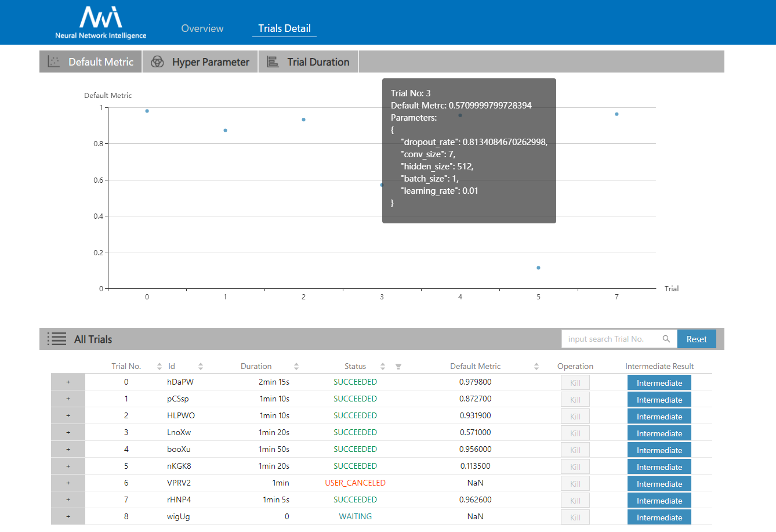Click the Neural Network Intelligence logo

tap(100, 23)
